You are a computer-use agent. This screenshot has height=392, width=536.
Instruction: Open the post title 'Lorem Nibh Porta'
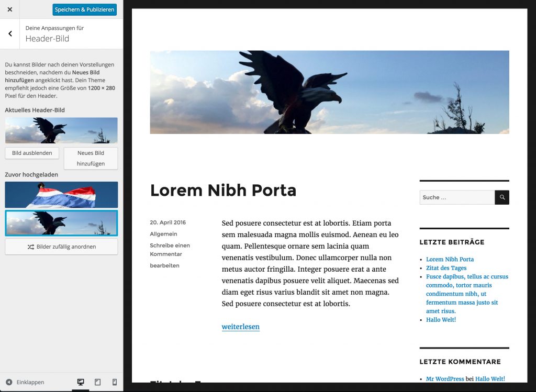(x=224, y=191)
